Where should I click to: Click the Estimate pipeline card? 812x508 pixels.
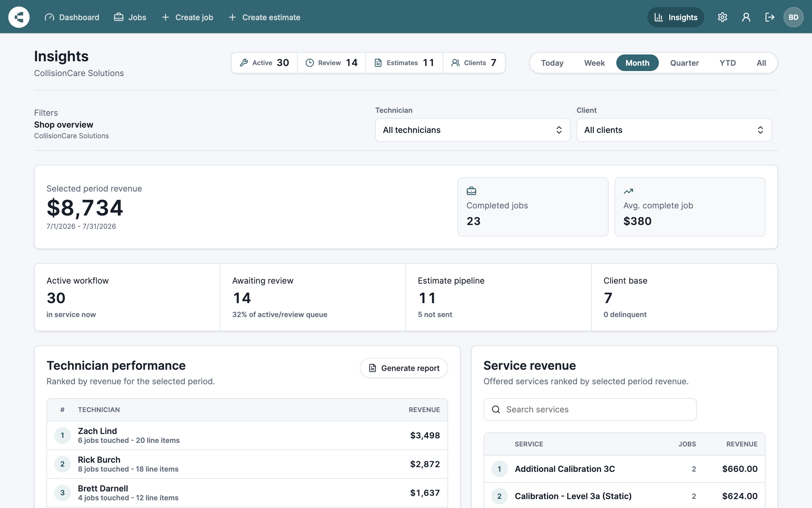pos(498,297)
